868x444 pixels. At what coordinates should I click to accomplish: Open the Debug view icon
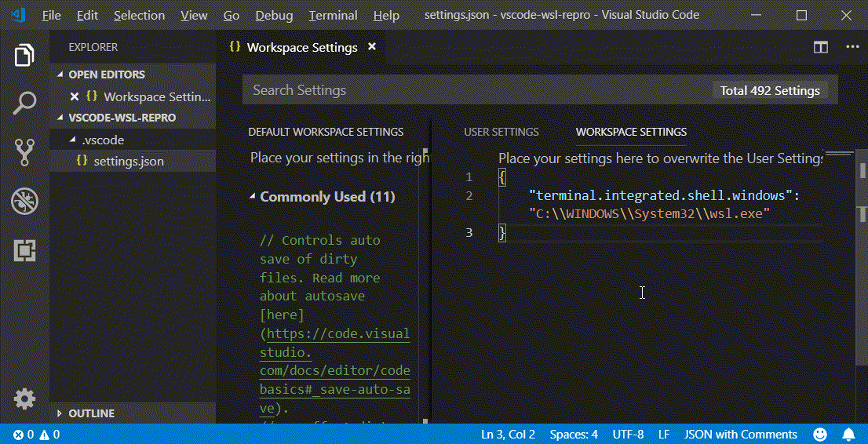pos(24,202)
